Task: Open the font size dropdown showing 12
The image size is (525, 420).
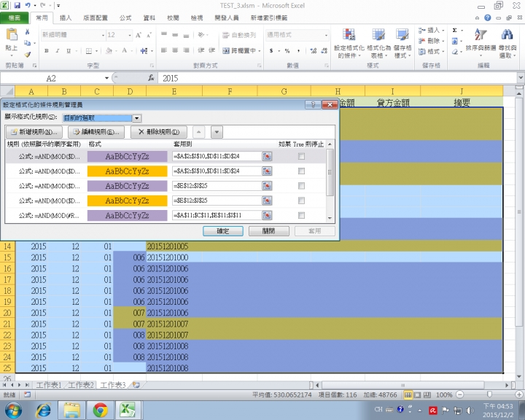Action: pos(130,35)
